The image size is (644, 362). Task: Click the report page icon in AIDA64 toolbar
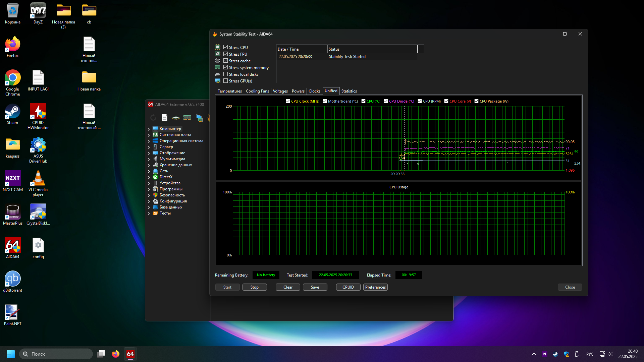point(164,118)
